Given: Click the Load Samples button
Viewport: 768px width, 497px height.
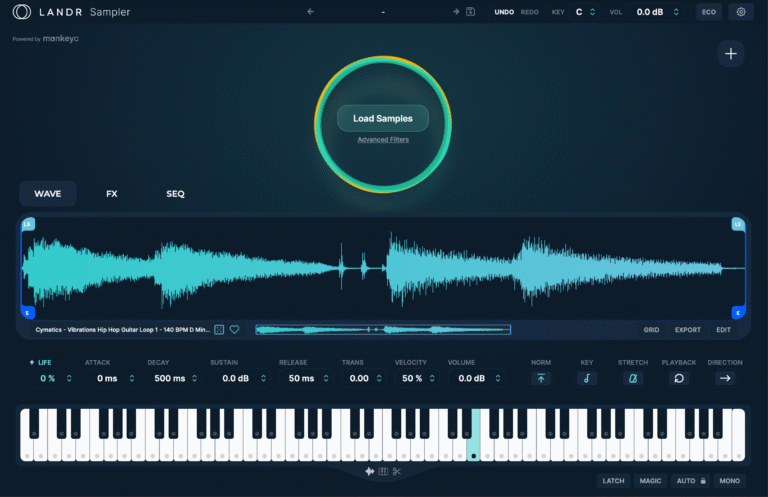Looking at the screenshot, I should click(x=383, y=118).
